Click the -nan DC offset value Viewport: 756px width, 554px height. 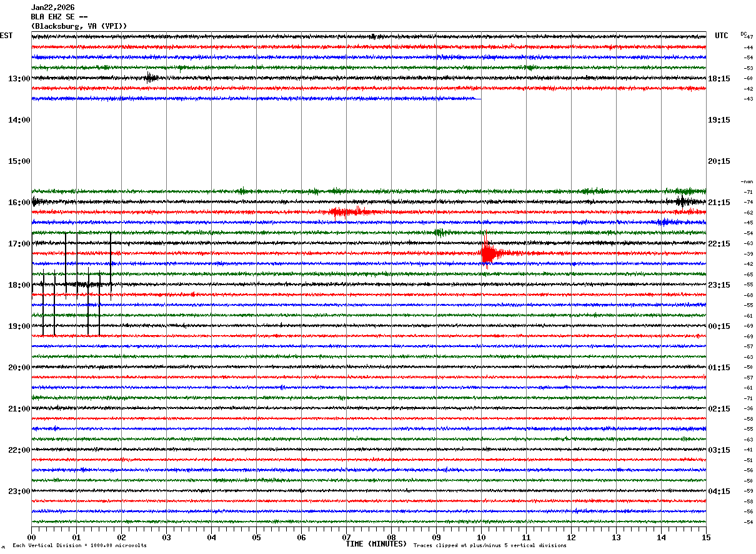click(x=747, y=181)
